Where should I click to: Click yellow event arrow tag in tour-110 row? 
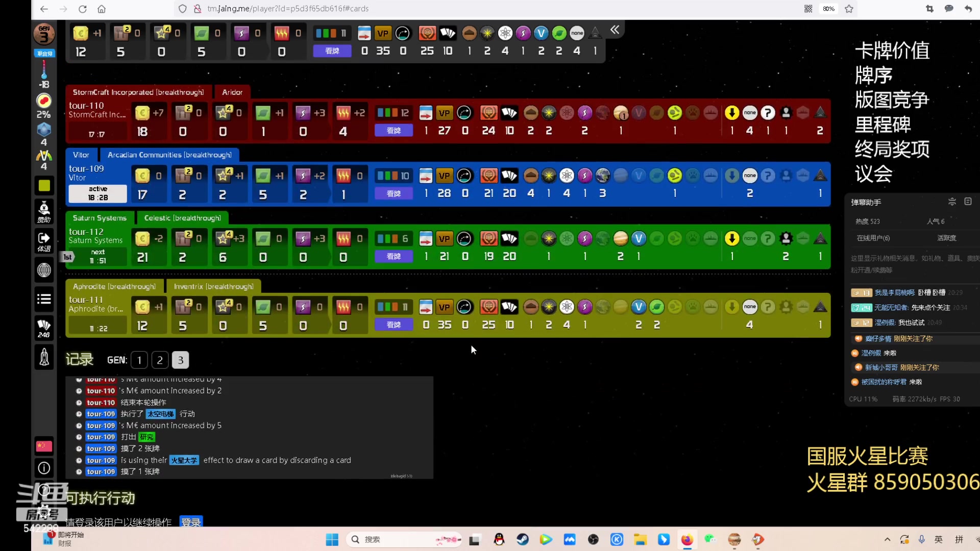(x=732, y=113)
